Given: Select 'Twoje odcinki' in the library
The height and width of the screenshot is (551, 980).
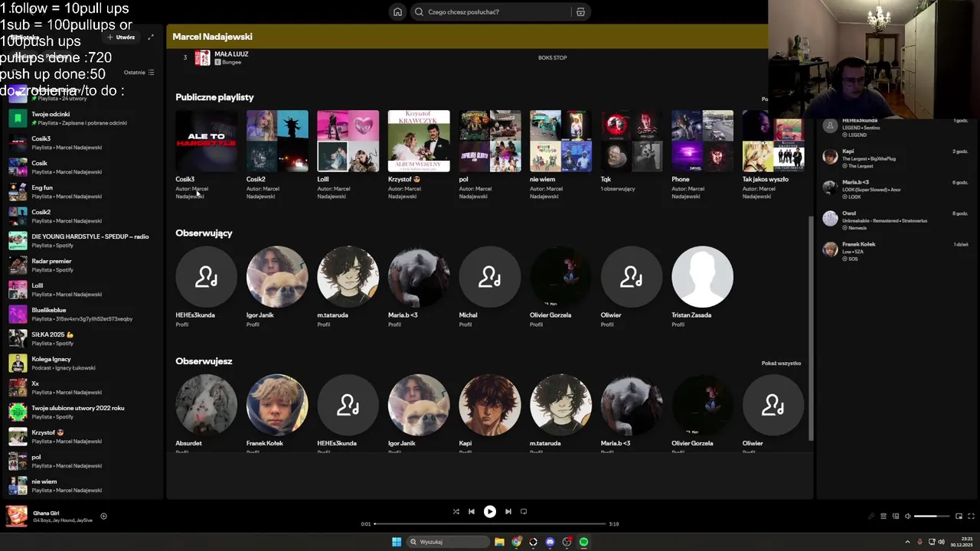Looking at the screenshot, I should 84,118.
